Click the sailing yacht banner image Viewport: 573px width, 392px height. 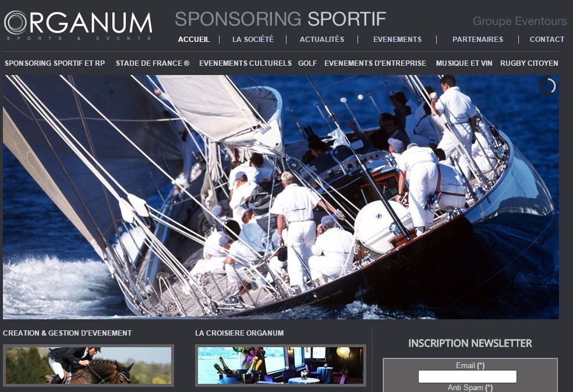[x=281, y=197]
